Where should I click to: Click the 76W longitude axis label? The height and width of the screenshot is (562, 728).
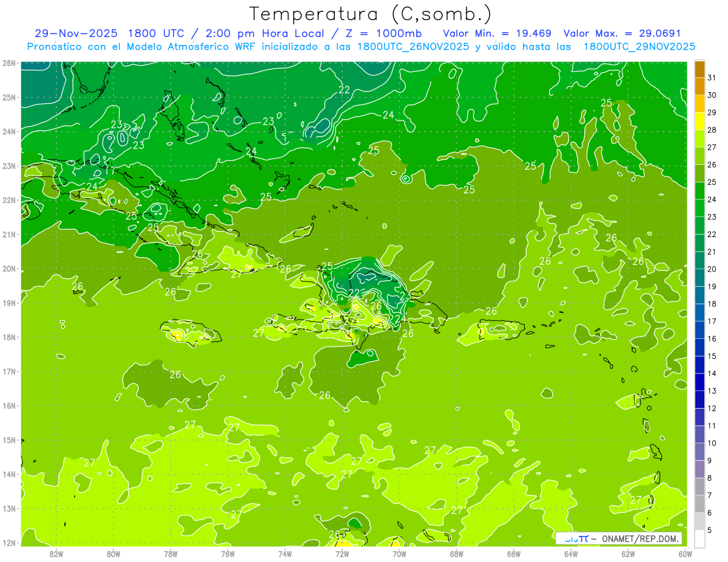pos(227,554)
